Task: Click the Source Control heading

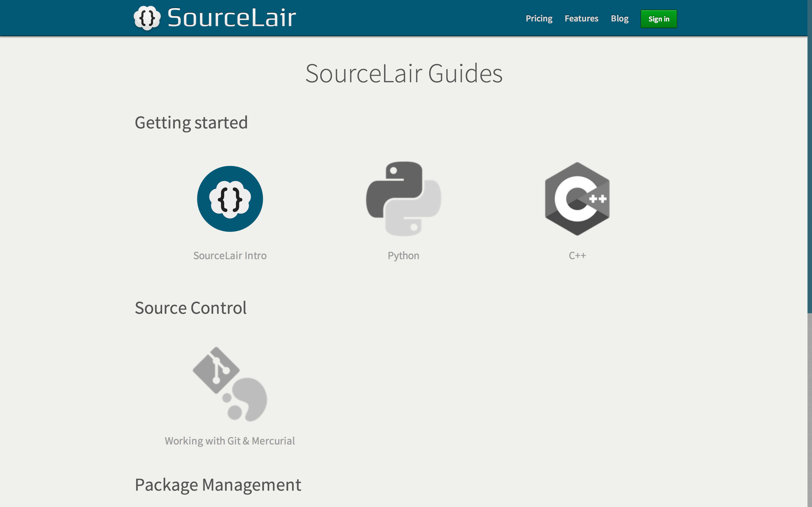Action: pyautogui.click(x=191, y=308)
